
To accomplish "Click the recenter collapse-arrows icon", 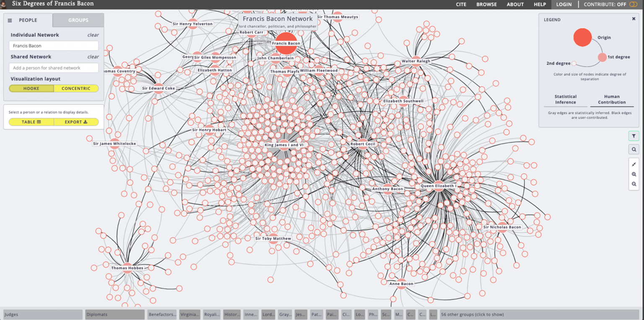I will [634, 164].
